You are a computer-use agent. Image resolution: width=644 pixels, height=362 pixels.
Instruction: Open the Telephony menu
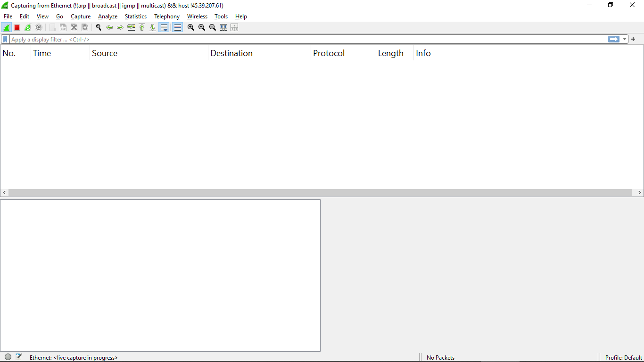[167, 16]
